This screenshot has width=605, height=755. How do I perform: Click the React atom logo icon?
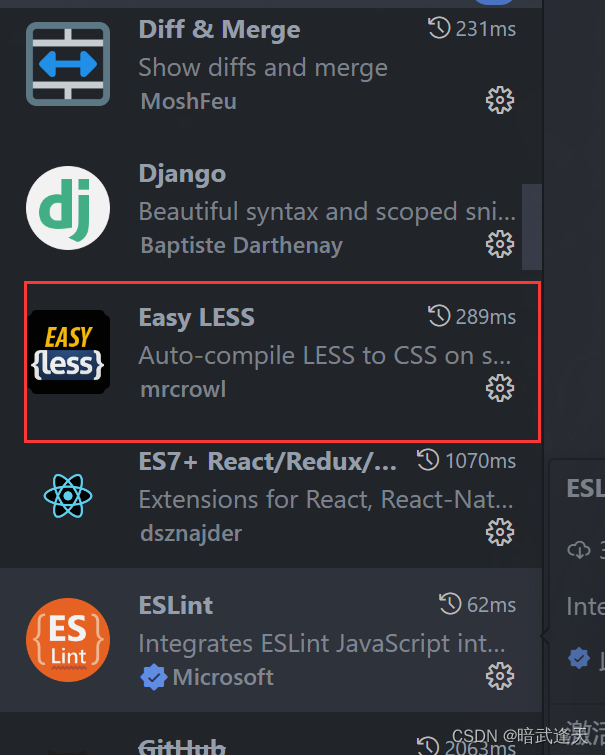click(x=68, y=495)
